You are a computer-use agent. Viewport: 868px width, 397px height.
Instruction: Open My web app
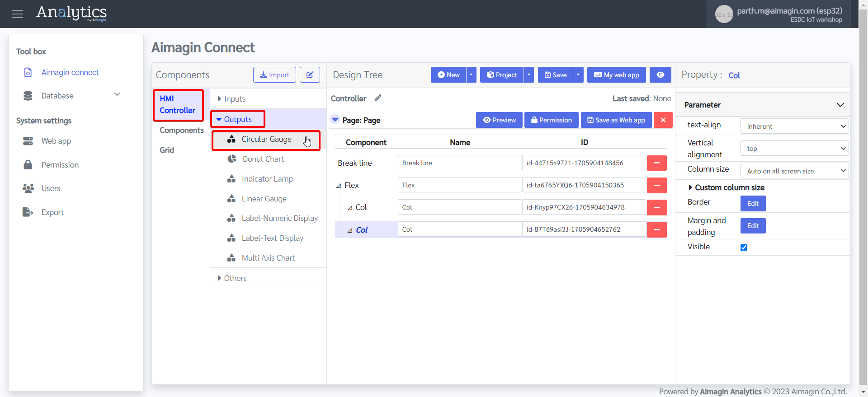(616, 75)
